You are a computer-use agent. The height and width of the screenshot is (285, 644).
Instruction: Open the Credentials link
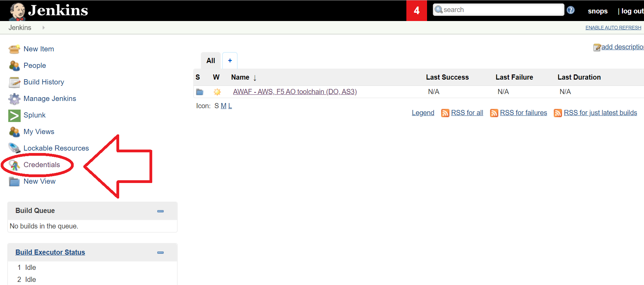42,165
